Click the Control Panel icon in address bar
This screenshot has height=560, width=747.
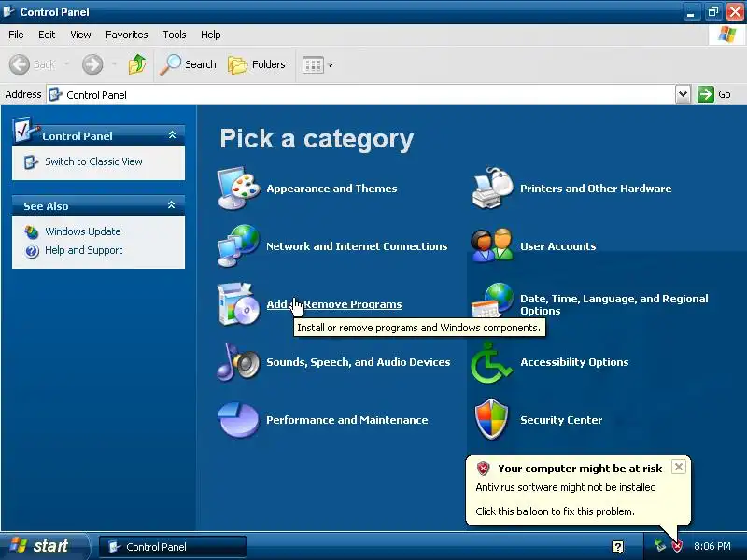pos(56,94)
